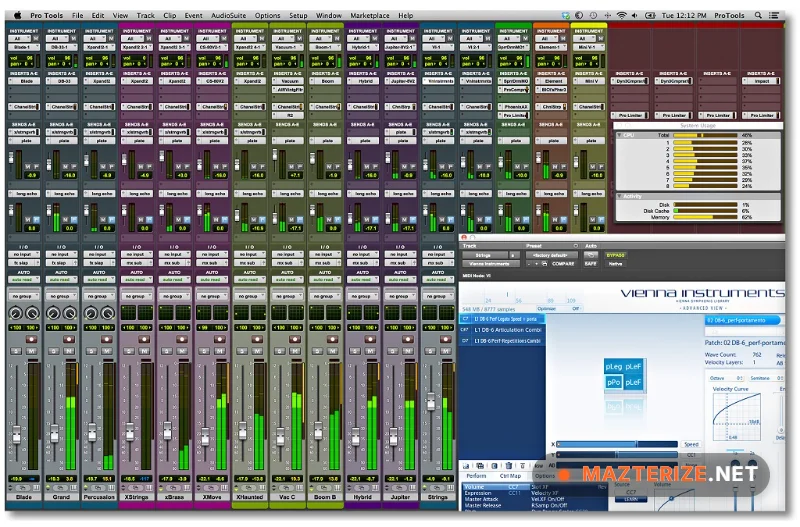Open the 'auto read' selector on Grand track
This screenshot has width=800, height=527.
pos(61,280)
